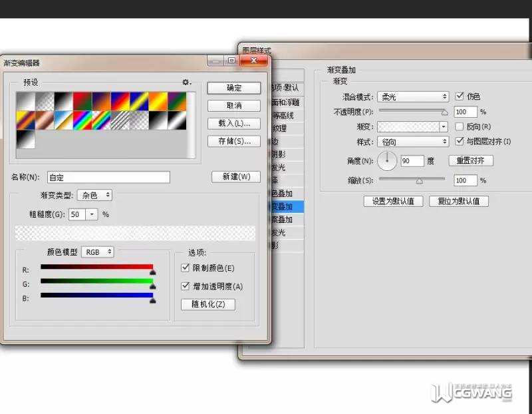Select the transparent rainbow gradient preset

point(101,120)
